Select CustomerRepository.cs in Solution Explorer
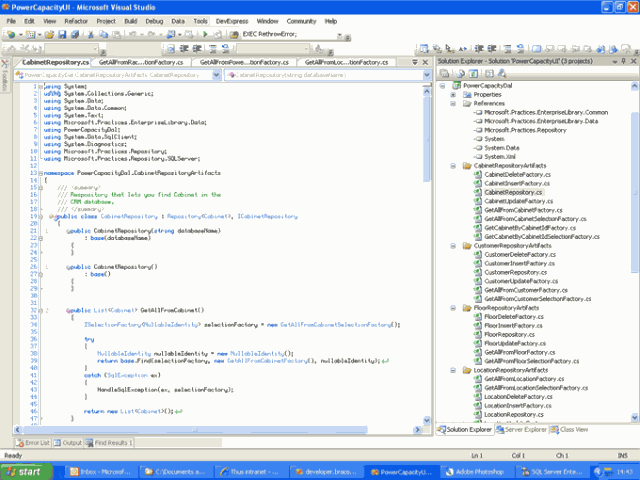 516,273
